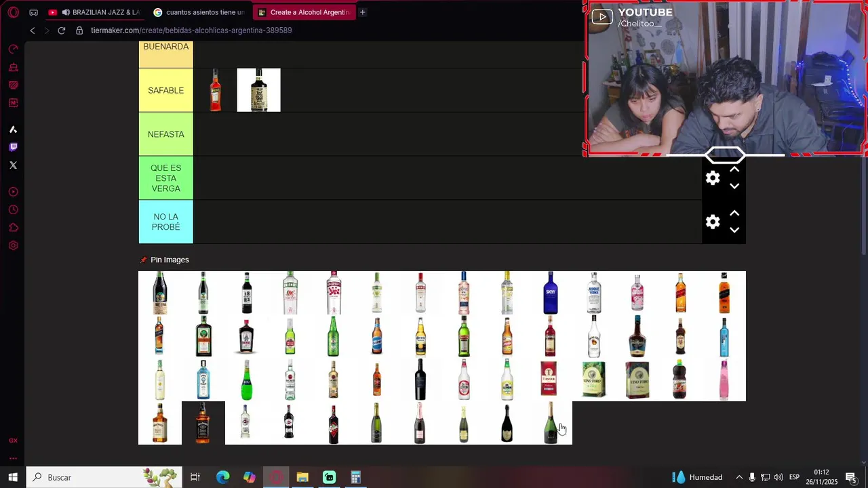The width and height of the screenshot is (868, 488).
Task: Open settings gear for NO LA PROBÉ row
Action: tap(713, 222)
